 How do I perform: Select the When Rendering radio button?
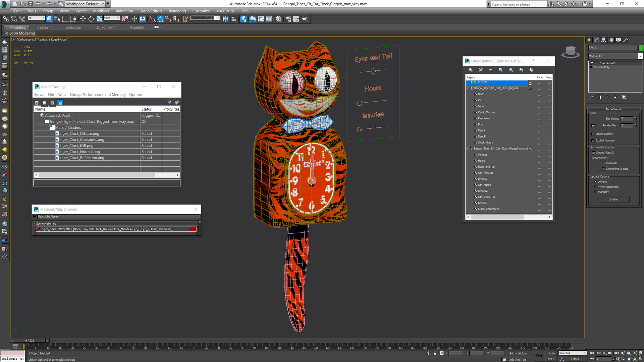coord(595,187)
